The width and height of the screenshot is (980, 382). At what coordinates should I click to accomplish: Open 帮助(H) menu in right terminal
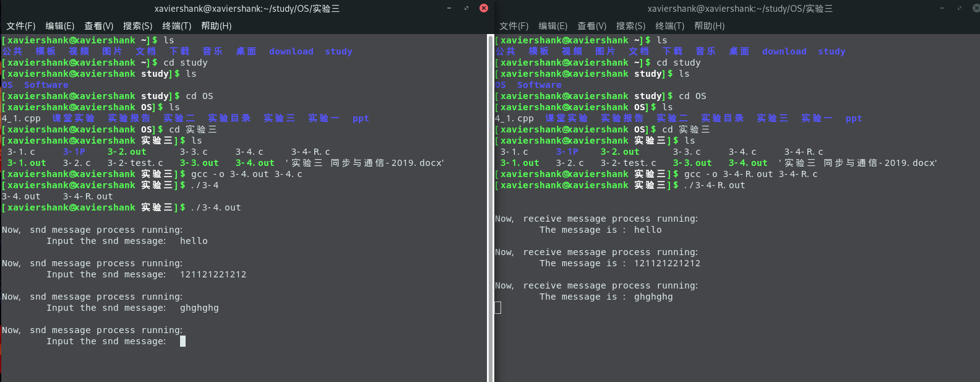(709, 26)
